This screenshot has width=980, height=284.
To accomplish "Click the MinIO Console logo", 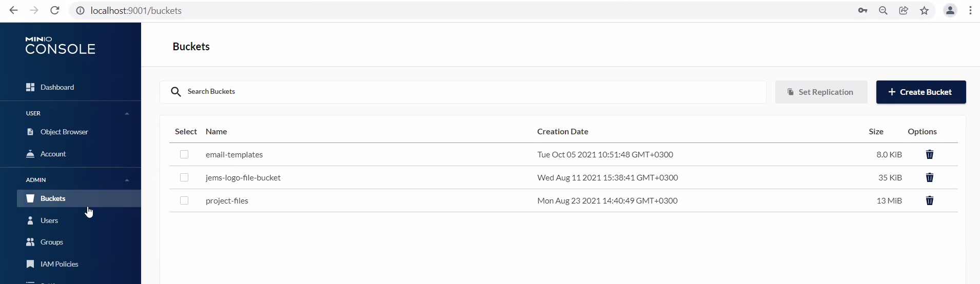I will 60,46.
